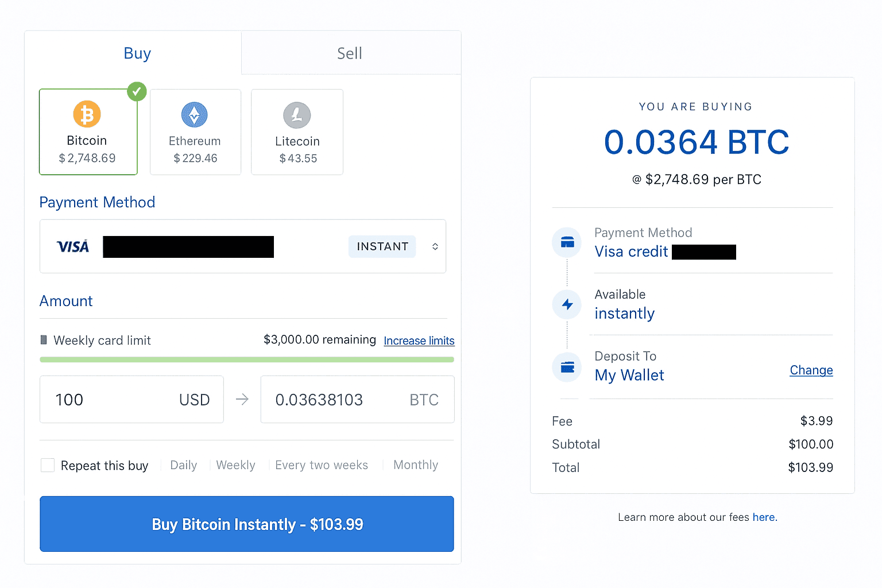Viewport: 882px width, 588px height.
Task: Click the payment method card icon in summary
Action: click(567, 242)
